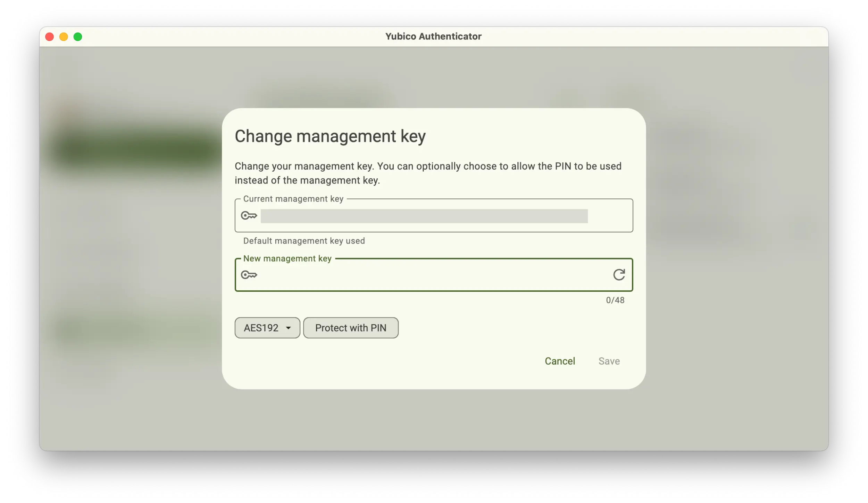Click the key icon in New management key field

pos(249,275)
